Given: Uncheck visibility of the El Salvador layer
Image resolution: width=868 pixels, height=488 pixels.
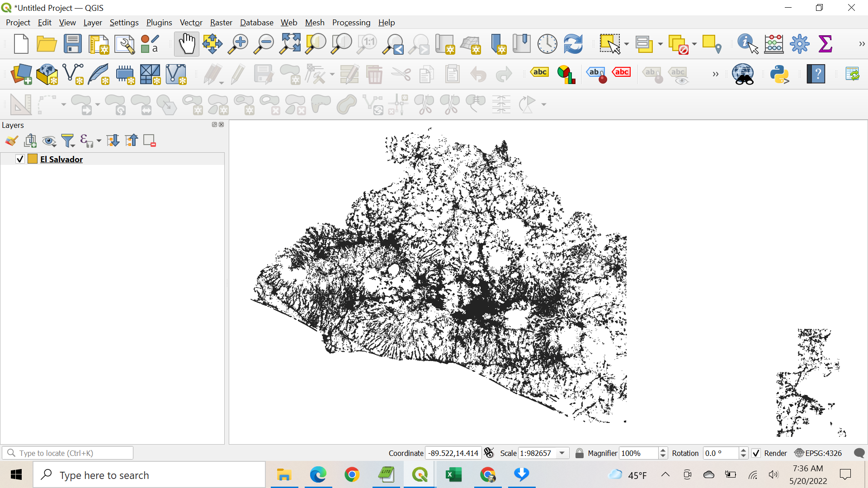Looking at the screenshot, I should pyautogui.click(x=19, y=159).
